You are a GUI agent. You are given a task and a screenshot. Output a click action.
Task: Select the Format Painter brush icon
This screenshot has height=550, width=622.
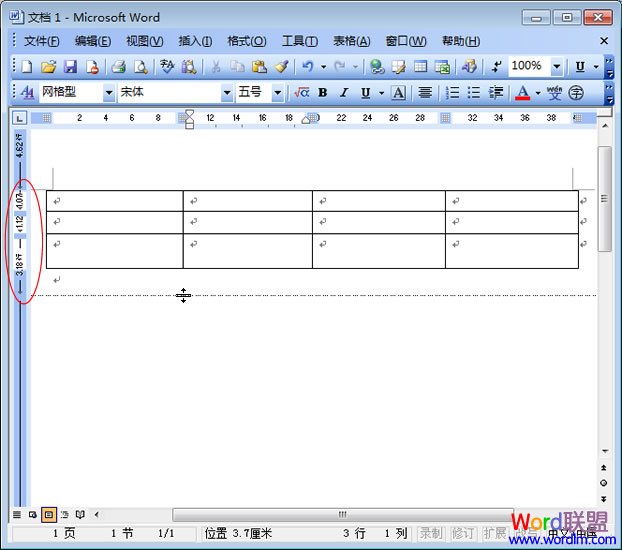[281, 67]
